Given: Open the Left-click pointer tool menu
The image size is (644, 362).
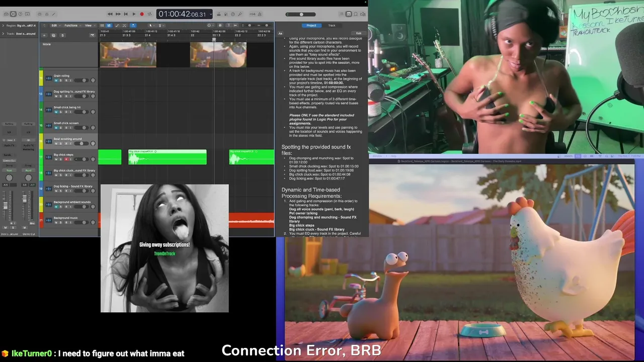Looking at the screenshot, I should pos(152,26).
